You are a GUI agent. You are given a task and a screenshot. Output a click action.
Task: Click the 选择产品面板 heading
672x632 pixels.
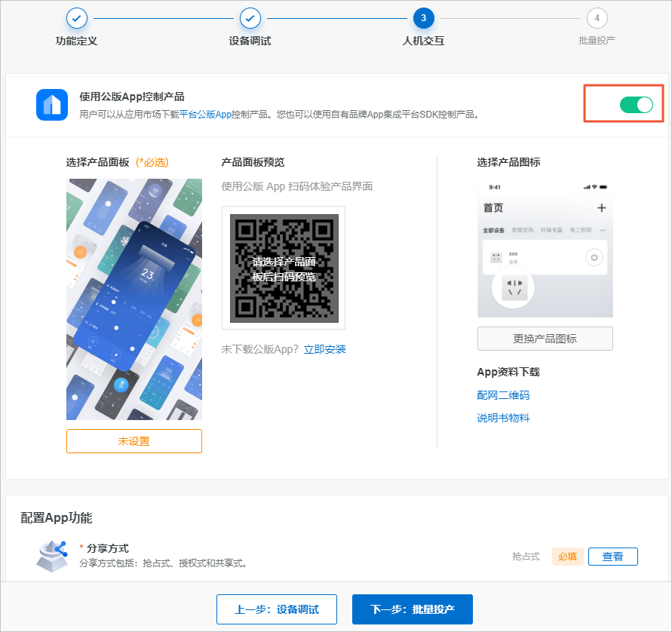97,162
